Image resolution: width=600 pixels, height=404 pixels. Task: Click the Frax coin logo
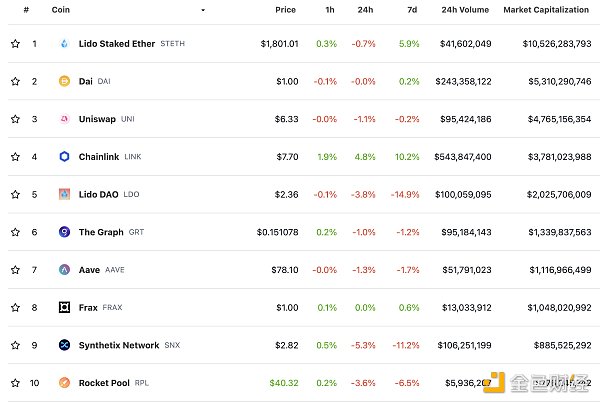(x=65, y=307)
